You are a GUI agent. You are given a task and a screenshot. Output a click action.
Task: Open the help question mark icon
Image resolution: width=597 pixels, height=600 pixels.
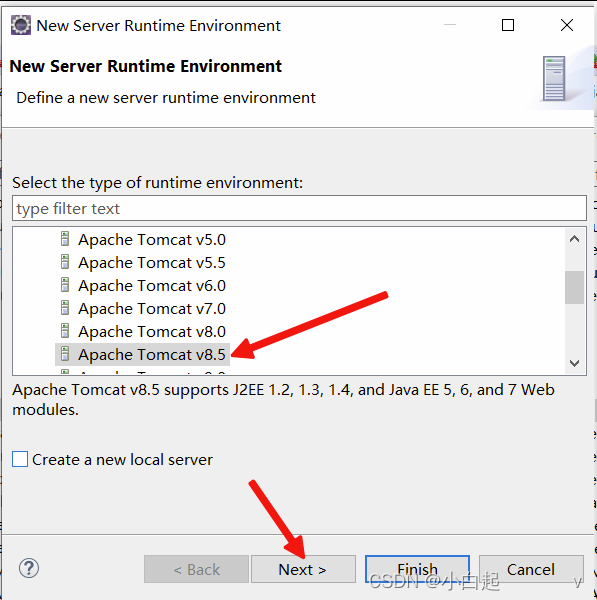29,568
